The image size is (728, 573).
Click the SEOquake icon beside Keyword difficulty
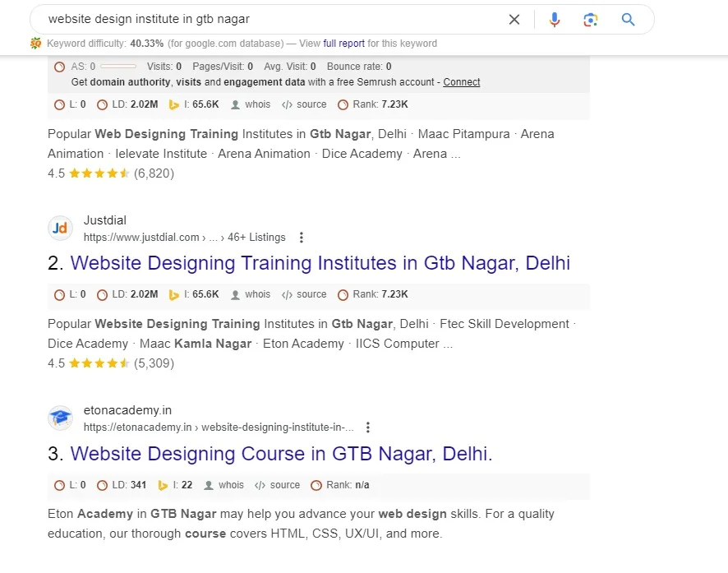coord(36,44)
